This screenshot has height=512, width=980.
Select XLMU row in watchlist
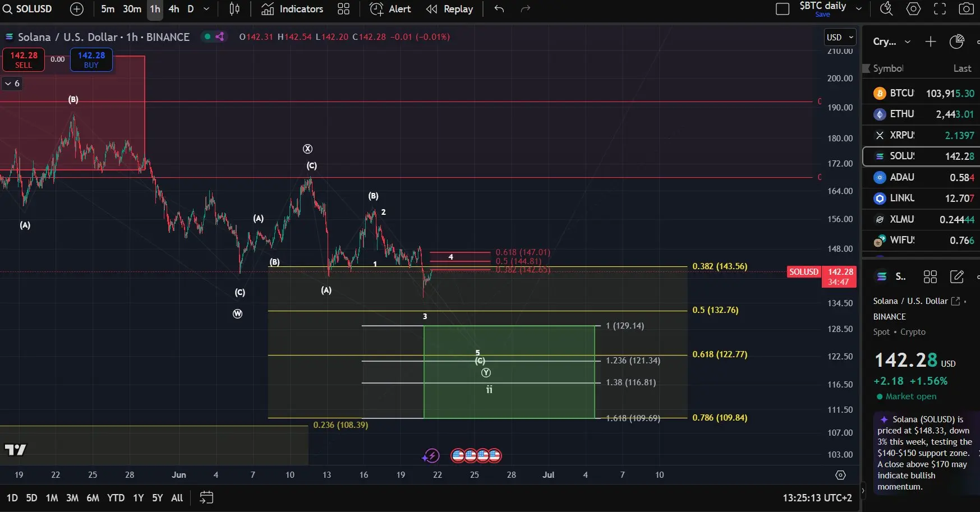(x=921, y=219)
